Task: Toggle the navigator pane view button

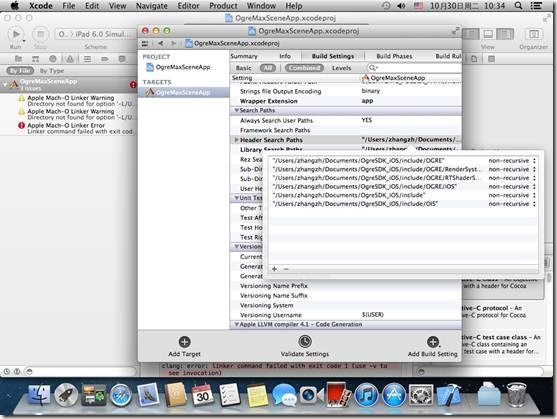Action: [x=471, y=34]
